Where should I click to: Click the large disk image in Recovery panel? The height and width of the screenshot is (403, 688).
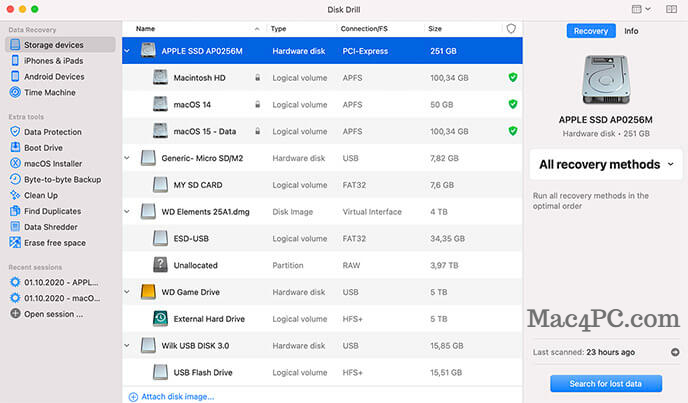click(x=606, y=80)
